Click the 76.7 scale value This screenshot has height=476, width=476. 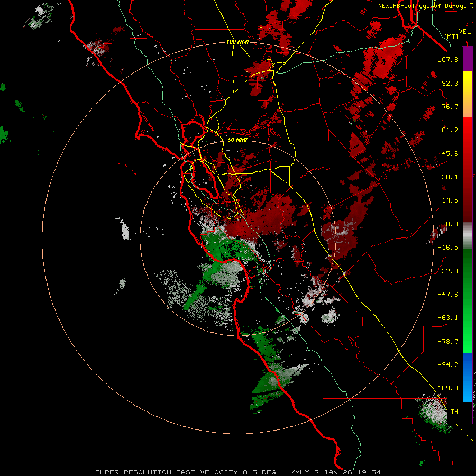point(450,106)
